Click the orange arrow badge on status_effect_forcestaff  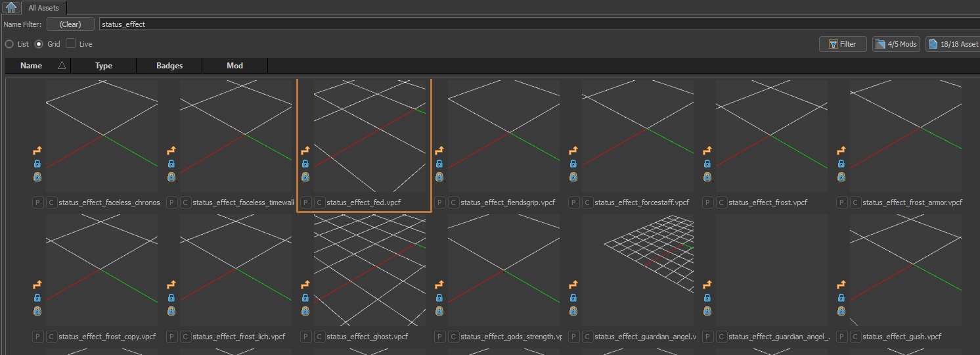[x=573, y=151]
